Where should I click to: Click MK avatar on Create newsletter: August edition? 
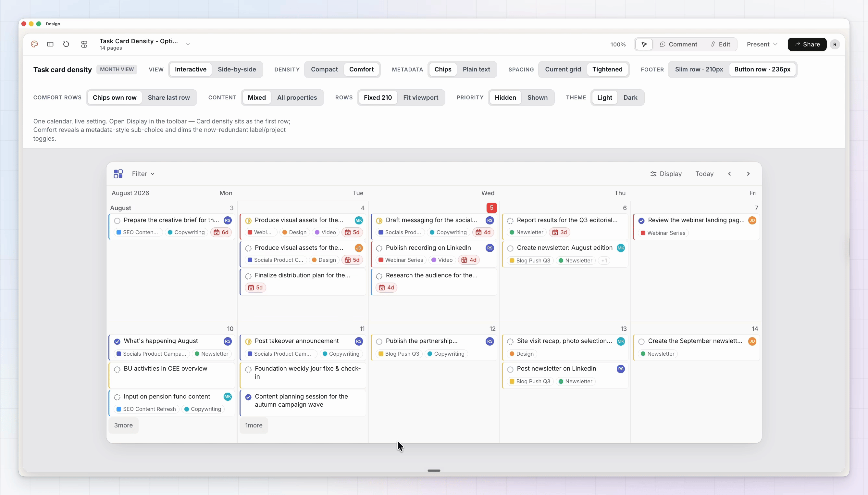tap(621, 248)
